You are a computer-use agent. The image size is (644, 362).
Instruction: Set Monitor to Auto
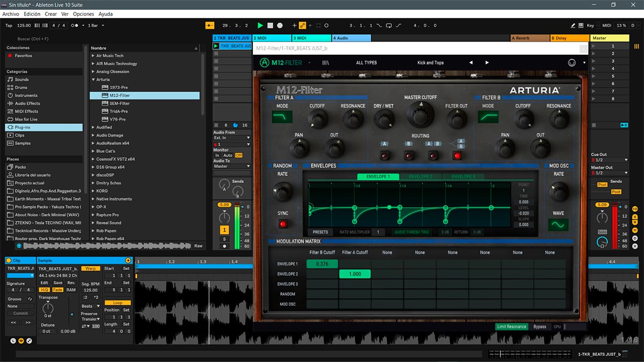[x=228, y=156]
